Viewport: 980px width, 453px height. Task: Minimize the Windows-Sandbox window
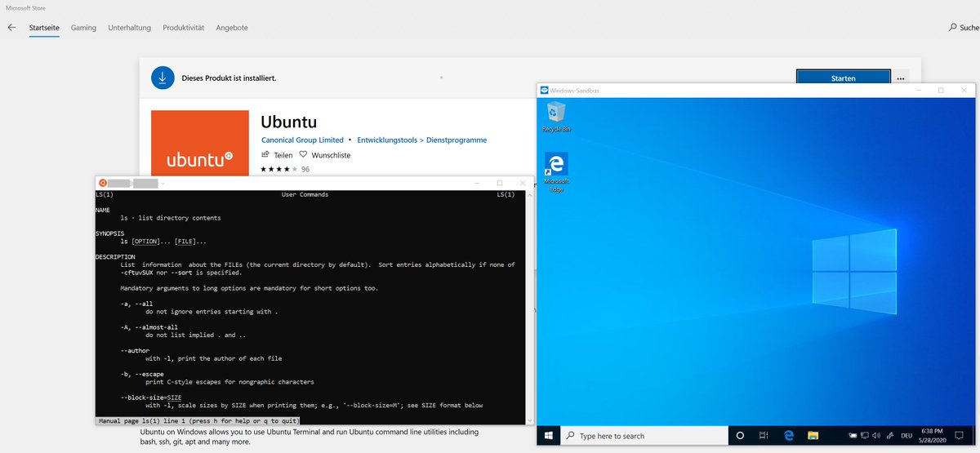[918, 90]
